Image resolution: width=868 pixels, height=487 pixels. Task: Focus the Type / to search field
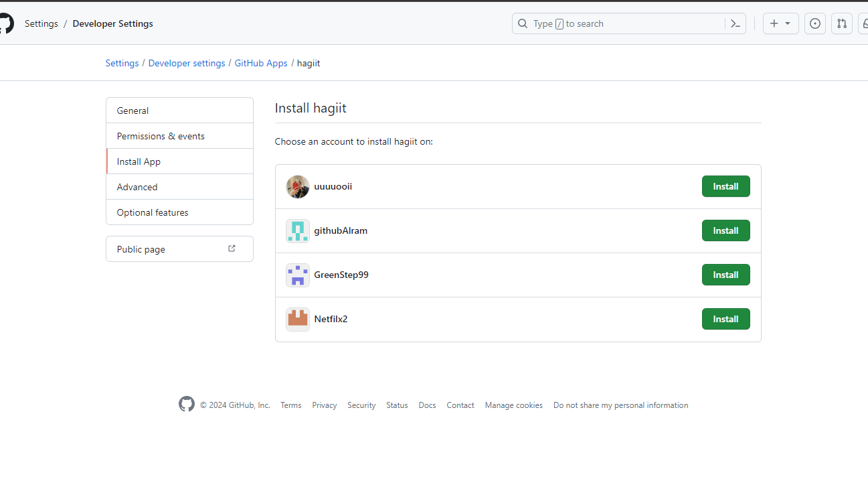pyautogui.click(x=628, y=23)
